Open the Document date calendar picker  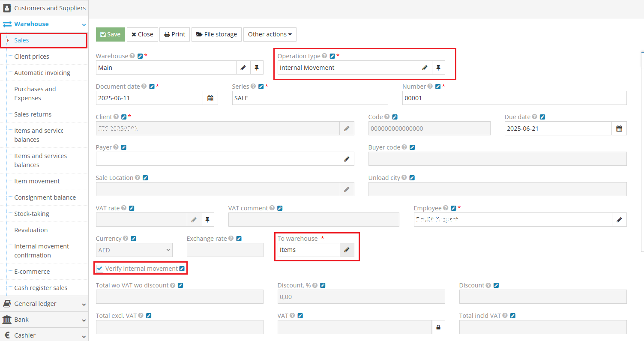tap(210, 98)
